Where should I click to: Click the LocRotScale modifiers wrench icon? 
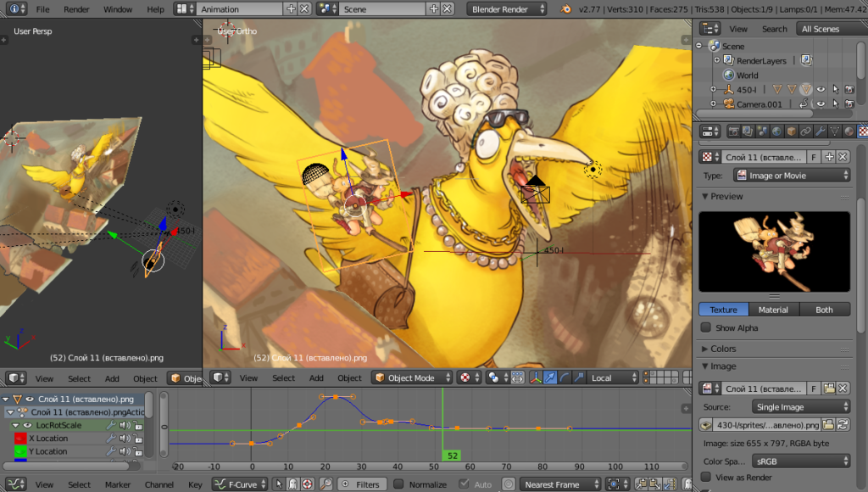111,426
